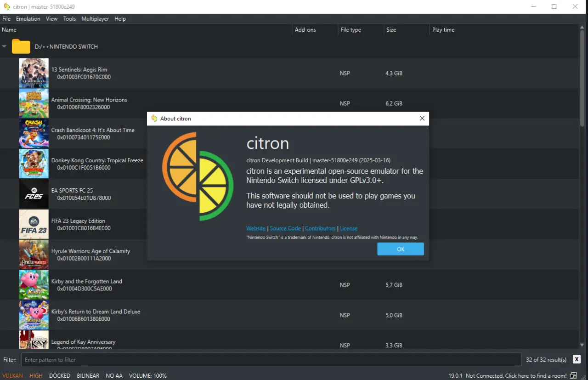Close the About citron dialog
The image size is (588, 380).
(x=422, y=119)
